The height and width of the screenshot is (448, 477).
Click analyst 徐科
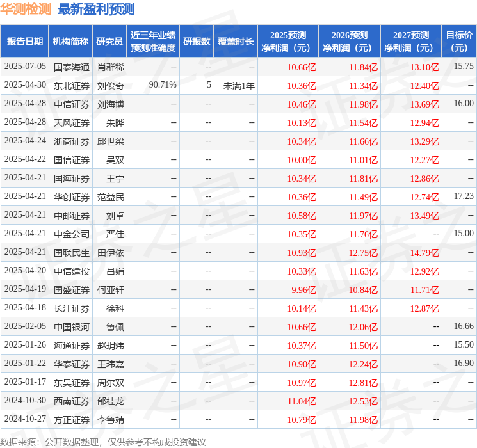[x=115, y=308]
